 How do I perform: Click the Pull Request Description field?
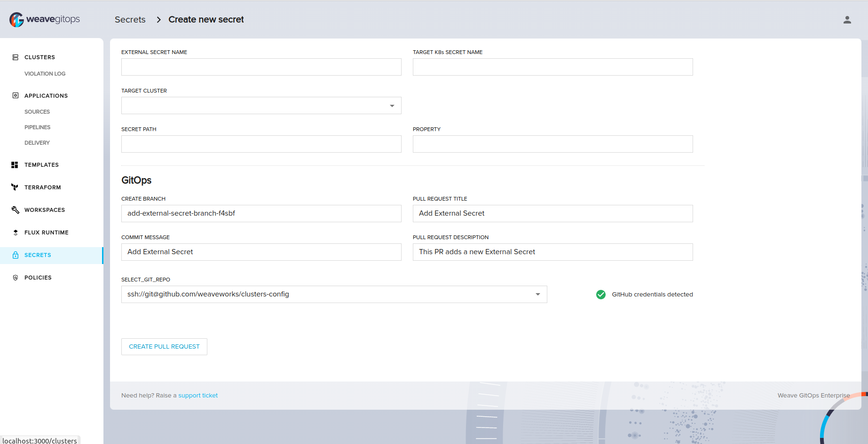click(x=553, y=252)
